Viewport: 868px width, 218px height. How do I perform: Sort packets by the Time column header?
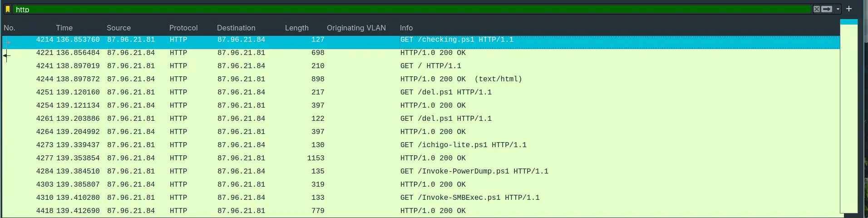64,28
